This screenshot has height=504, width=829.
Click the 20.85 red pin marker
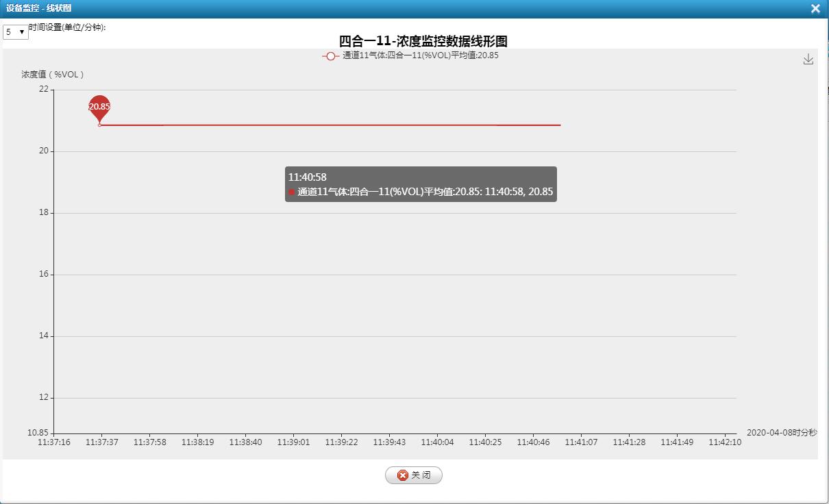[99, 108]
